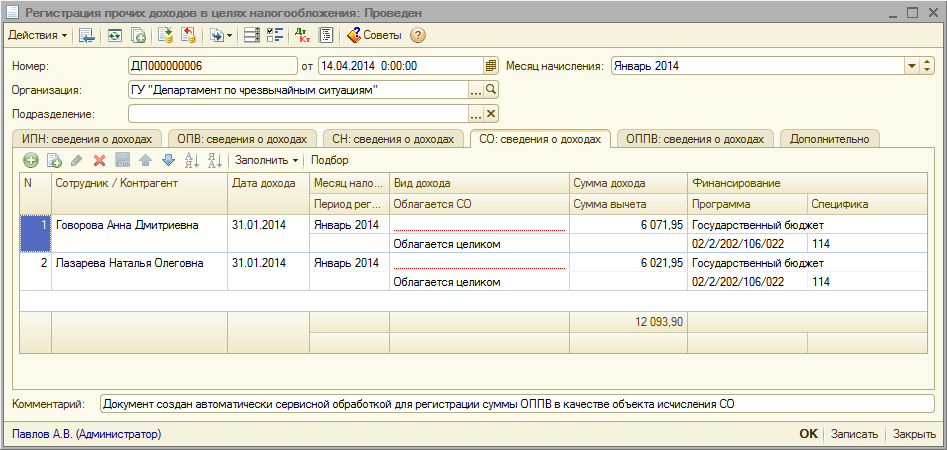Open the Действия dropdown menu

[x=38, y=35]
